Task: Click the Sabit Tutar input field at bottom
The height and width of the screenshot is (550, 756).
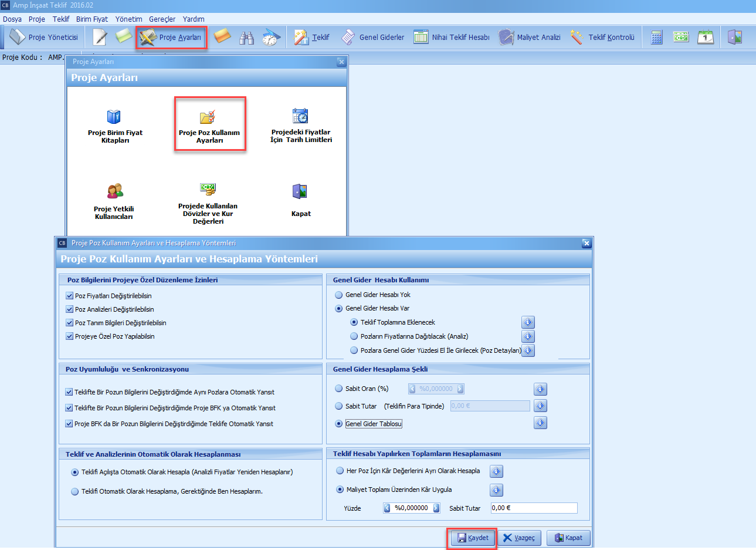Action: (x=533, y=508)
